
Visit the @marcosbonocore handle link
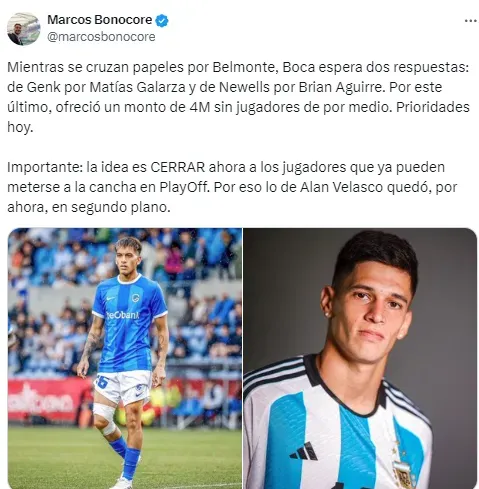click(101, 37)
